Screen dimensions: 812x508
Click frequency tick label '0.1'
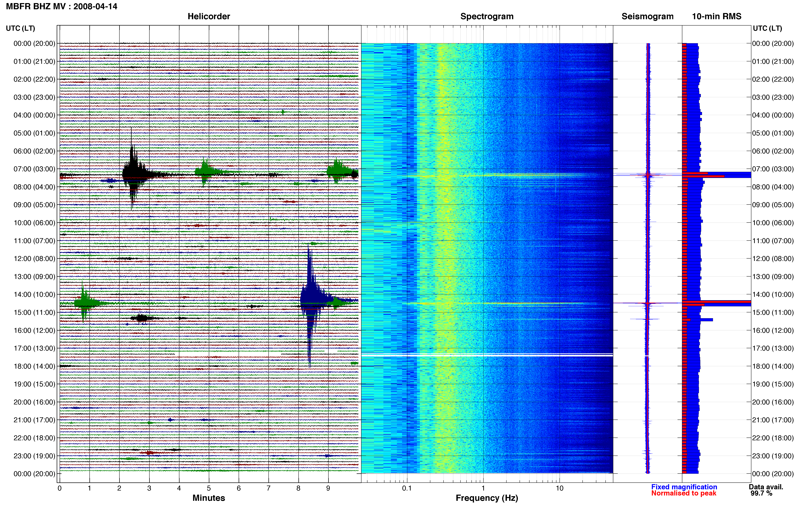click(x=407, y=488)
